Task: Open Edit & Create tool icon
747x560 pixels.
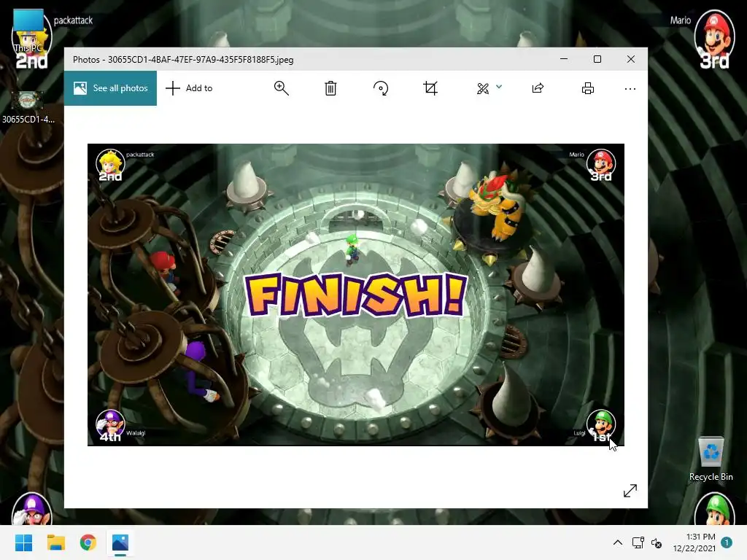Action: coord(483,88)
